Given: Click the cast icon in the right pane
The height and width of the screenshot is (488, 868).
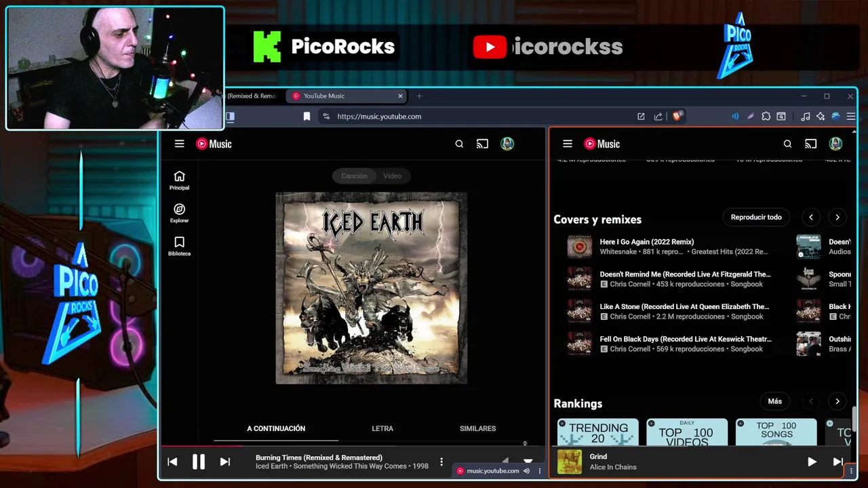Looking at the screenshot, I should [x=810, y=144].
